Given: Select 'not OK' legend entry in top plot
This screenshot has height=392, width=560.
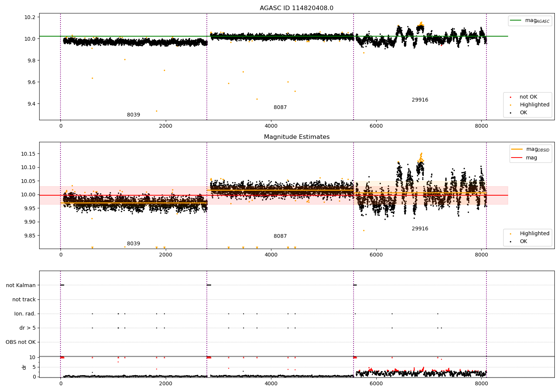Looking at the screenshot, I should coord(528,97).
